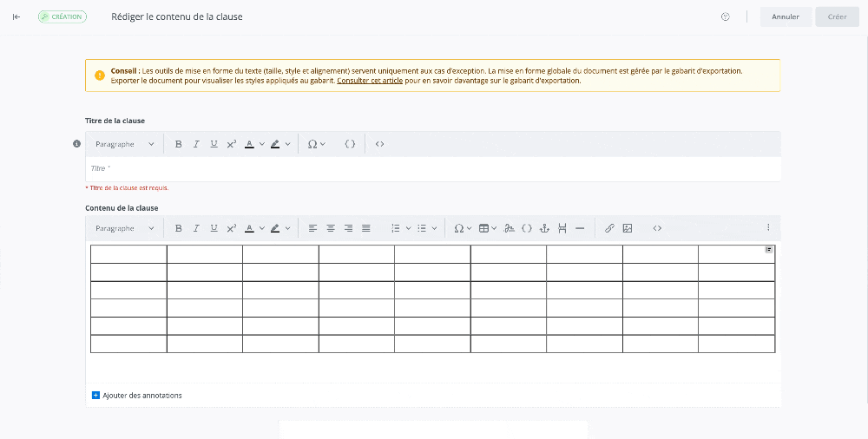
Task: Insert an anchor in the content
Action: (x=544, y=228)
